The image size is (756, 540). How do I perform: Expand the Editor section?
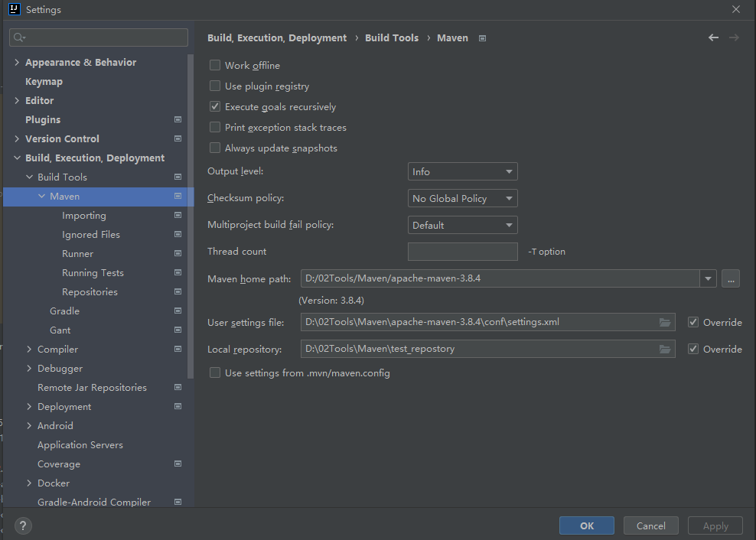17,100
